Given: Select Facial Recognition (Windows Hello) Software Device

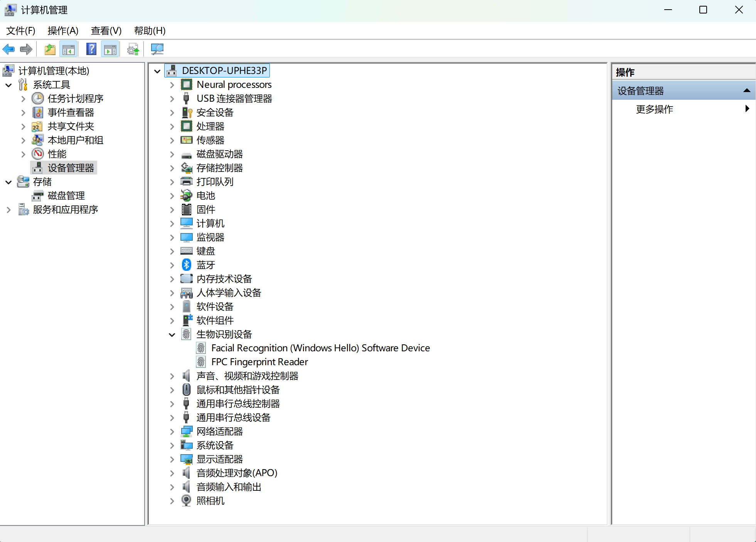Looking at the screenshot, I should click(x=320, y=348).
